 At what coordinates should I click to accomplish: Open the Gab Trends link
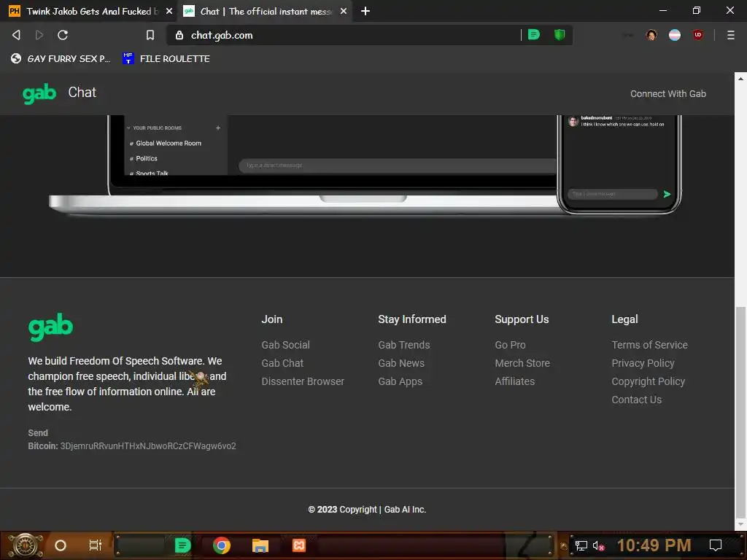[404, 345]
